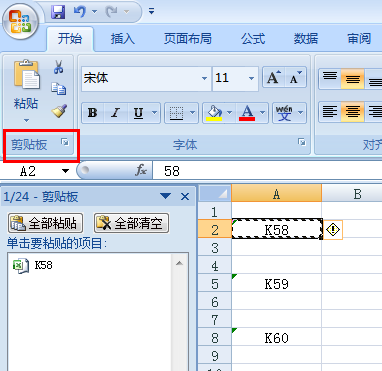Switch to the 插入 ribbon tab
Image resolution: width=382 pixels, height=371 pixels.
coord(123,39)
